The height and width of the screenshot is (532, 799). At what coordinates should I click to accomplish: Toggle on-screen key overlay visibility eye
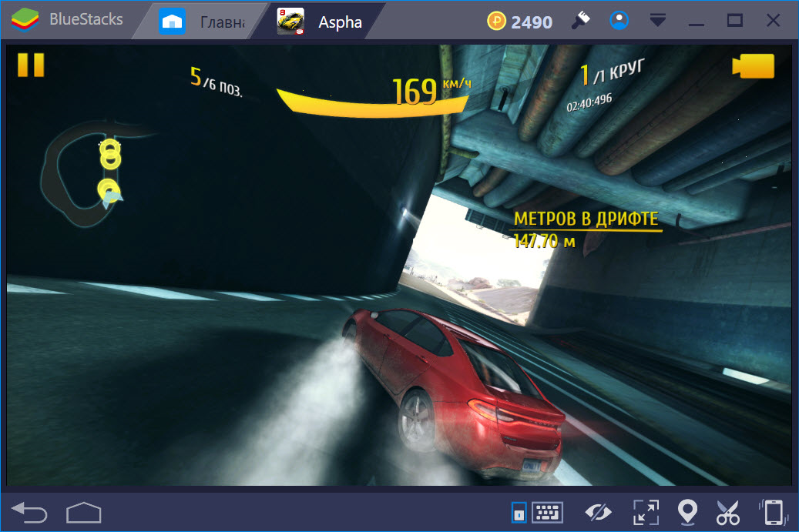[598, 512]
